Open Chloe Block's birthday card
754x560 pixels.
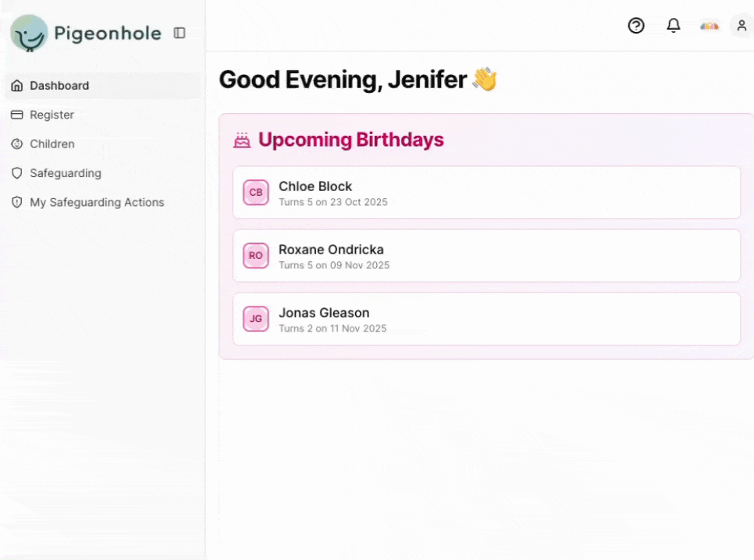[485, 193]
